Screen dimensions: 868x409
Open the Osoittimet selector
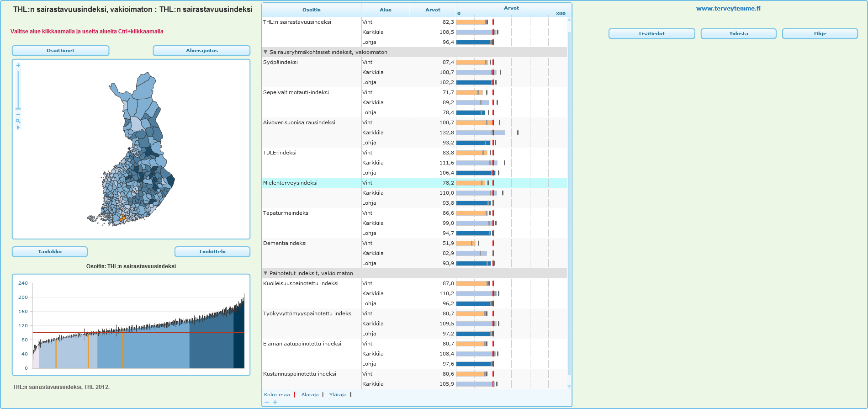pyautogui.click(x=60, y=51)
